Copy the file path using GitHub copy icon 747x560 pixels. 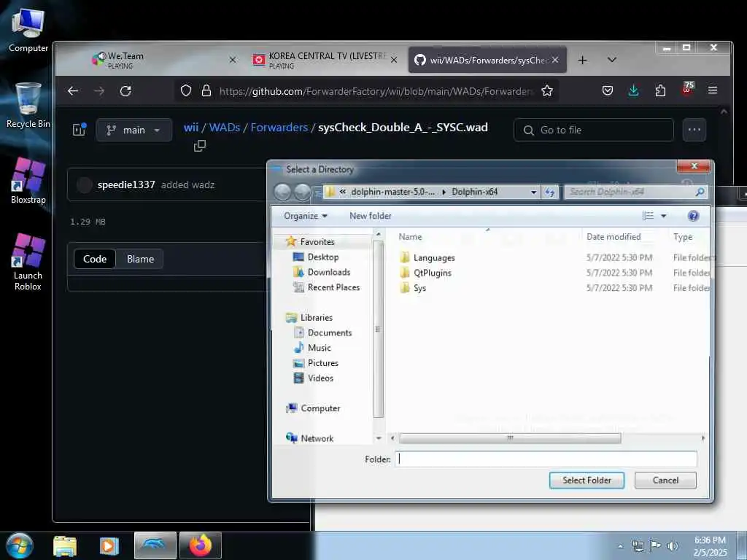pyautogui.click(x=200, y=146)
